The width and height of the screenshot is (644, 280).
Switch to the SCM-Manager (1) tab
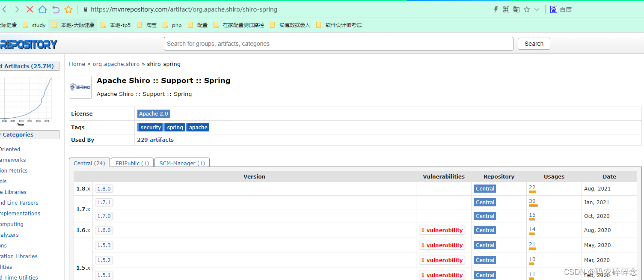[x=182, y=163]
